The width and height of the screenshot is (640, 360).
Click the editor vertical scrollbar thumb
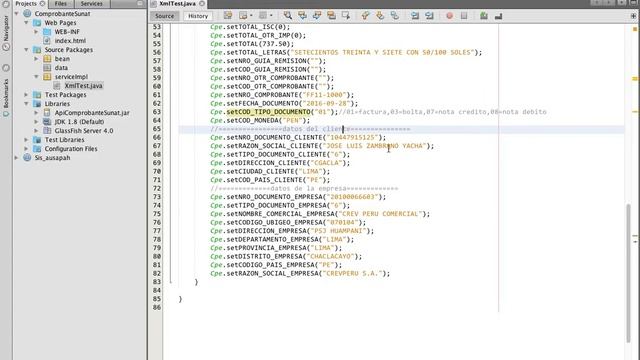click(628, 273)
